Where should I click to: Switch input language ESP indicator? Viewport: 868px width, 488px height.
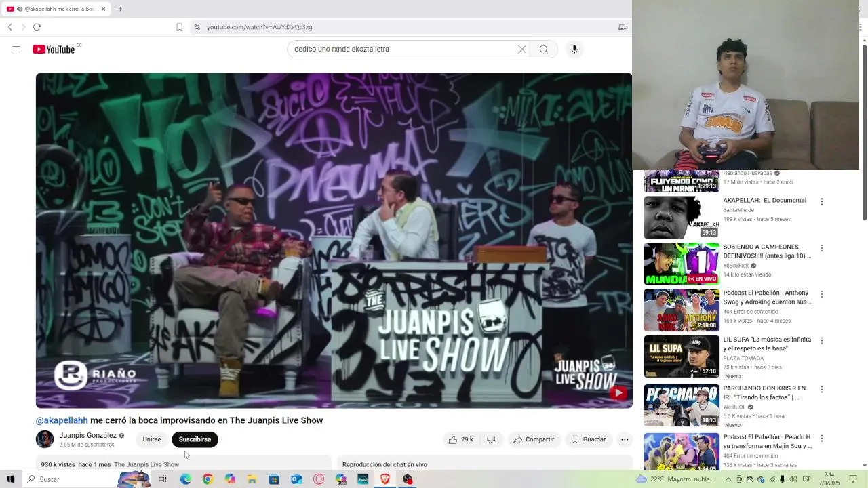807,479
